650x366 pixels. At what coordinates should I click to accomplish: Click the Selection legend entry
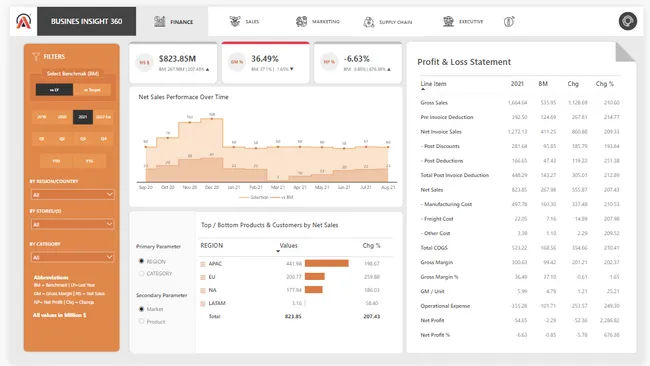[254, 197]
